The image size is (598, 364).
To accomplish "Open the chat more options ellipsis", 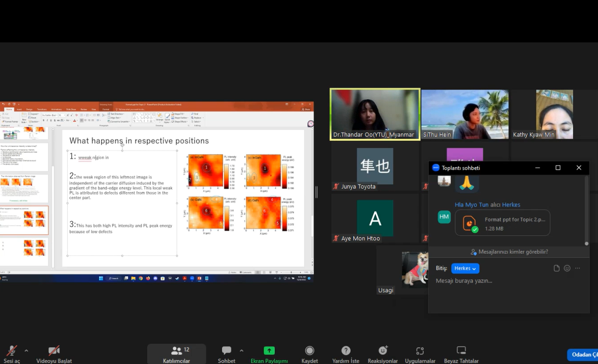I will pos(578,268).
